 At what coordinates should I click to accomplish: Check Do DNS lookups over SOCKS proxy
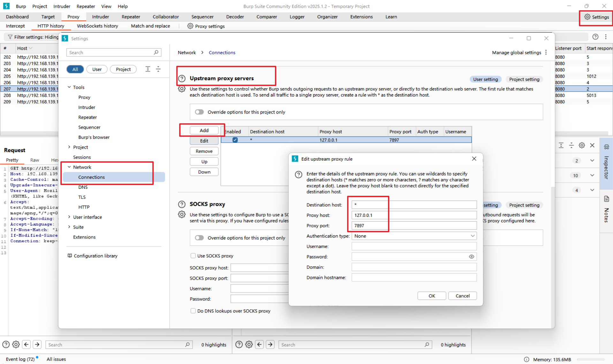[193, 311]
